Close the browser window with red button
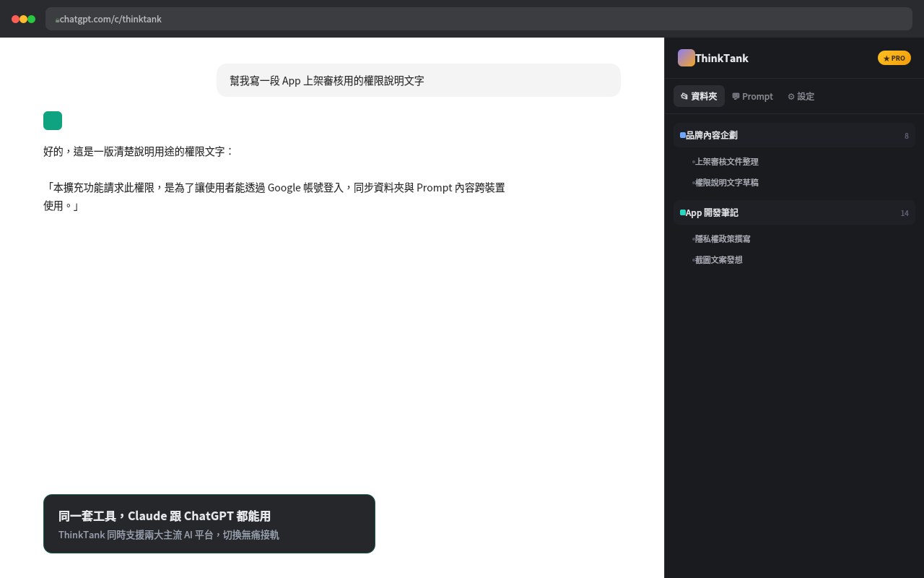Image resolution: width=924 pixels, height=578 pixels. click(16, 19)
